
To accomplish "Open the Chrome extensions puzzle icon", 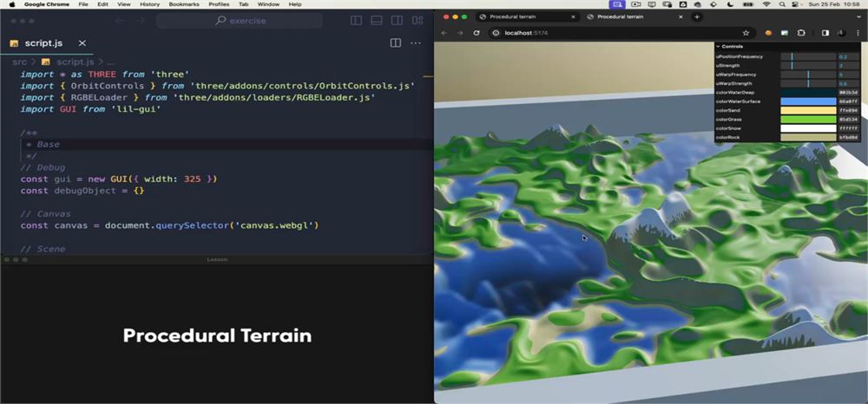I will pyautogui.click(x=801, y=33).
